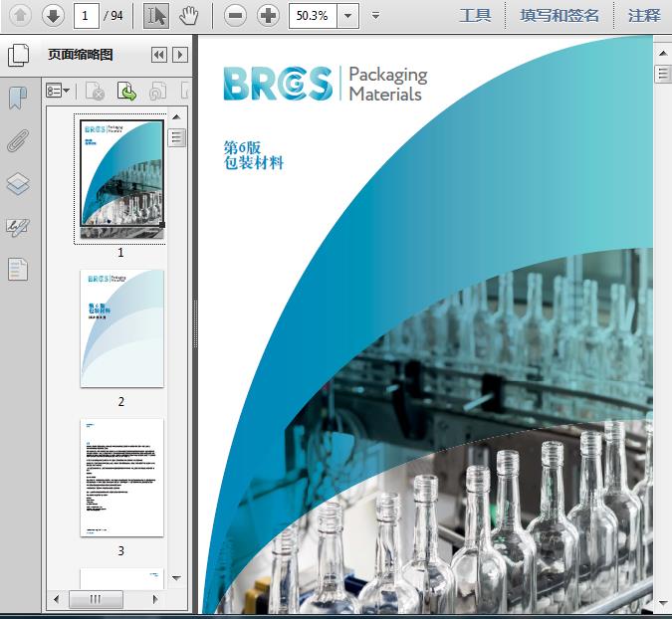Click the rotate pages icon

(x=157, y=91)
